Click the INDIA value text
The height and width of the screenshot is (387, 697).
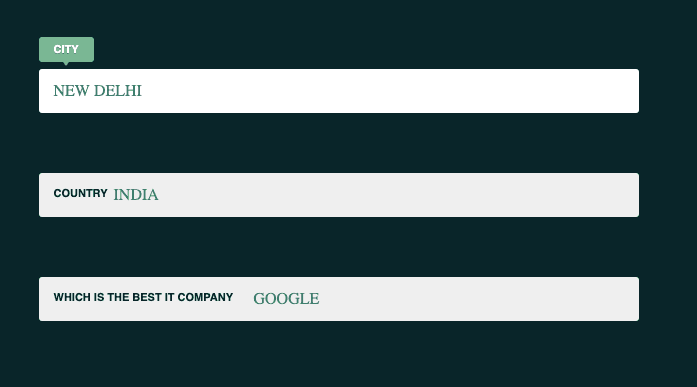coord(136,195)
